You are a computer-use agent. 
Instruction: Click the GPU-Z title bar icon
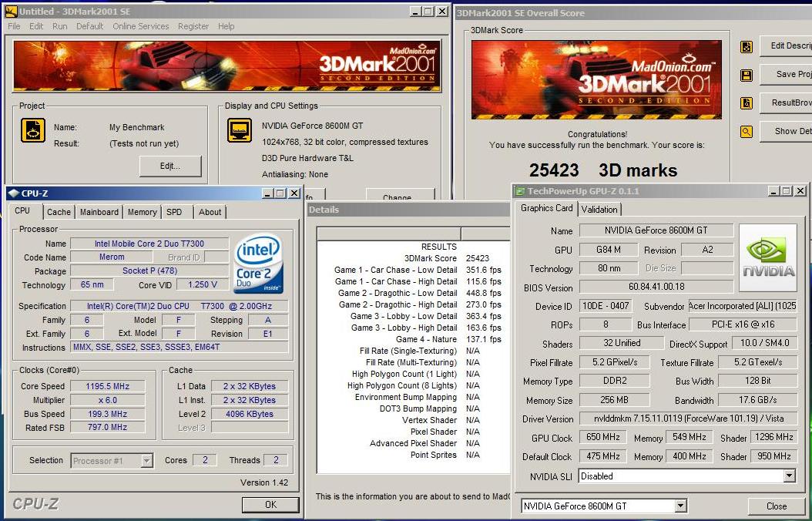[520, 191]
